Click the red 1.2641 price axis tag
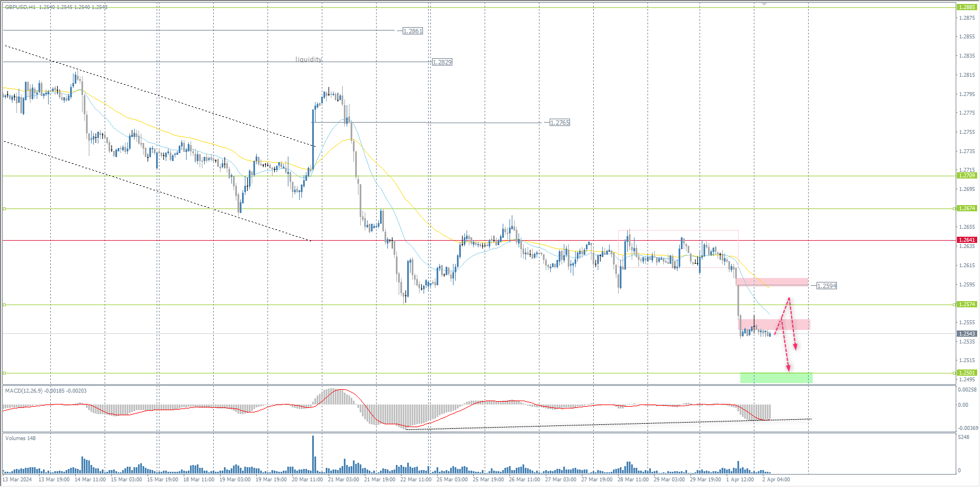Screen dimensions: 980x487 [x=967, y=240]
